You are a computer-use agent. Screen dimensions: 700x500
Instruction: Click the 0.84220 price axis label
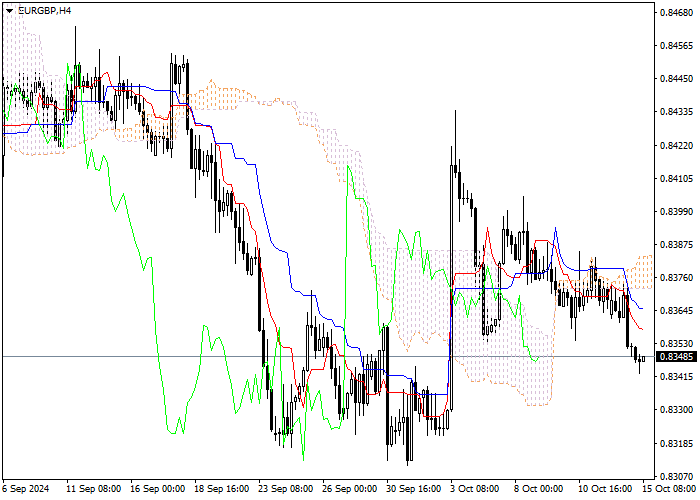click(x=677, y=146)
